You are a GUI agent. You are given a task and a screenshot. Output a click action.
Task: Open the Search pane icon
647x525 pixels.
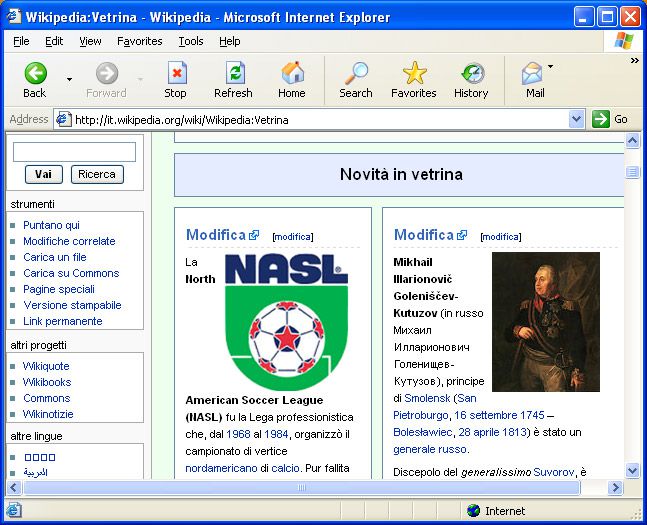coord(355,73)
